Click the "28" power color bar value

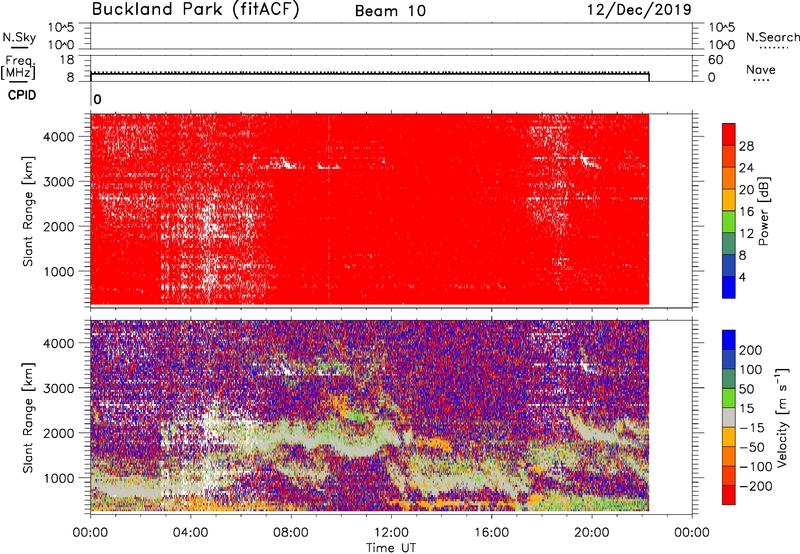click(746, 147)
